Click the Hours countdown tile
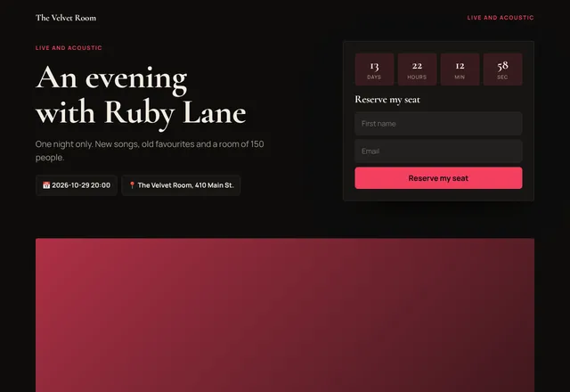The image size is (570, 392). pos(417,69)
